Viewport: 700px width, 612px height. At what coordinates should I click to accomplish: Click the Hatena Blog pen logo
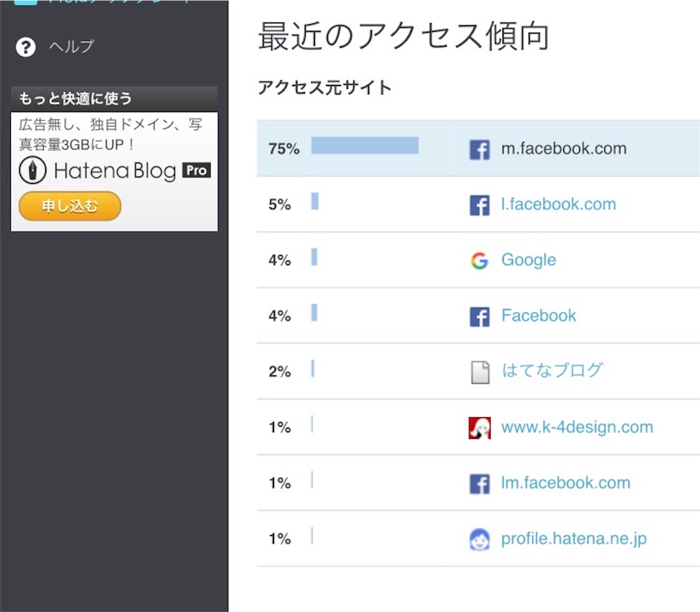pyautogui.click(x=33, y=170)
